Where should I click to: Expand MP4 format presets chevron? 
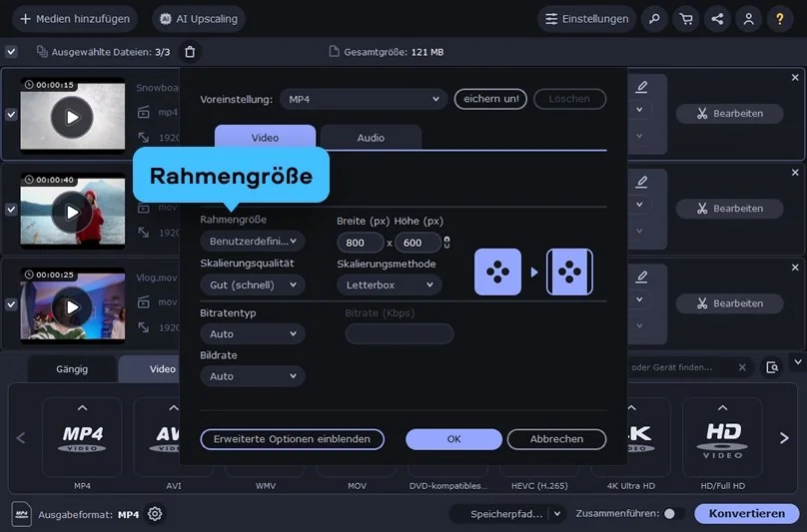82,408
